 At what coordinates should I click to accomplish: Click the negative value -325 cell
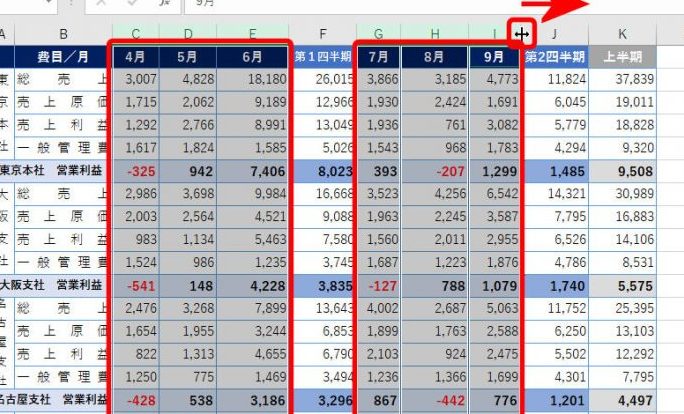[136, 171]
